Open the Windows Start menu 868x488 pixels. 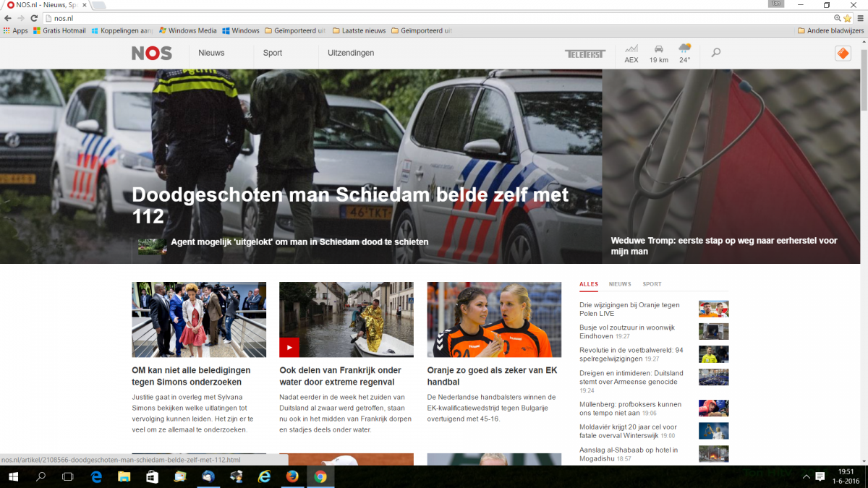(x=13, y=476)
